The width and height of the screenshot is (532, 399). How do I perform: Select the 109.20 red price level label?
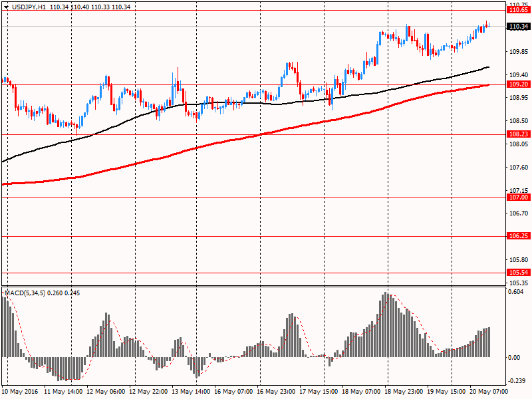coord(517,84)
